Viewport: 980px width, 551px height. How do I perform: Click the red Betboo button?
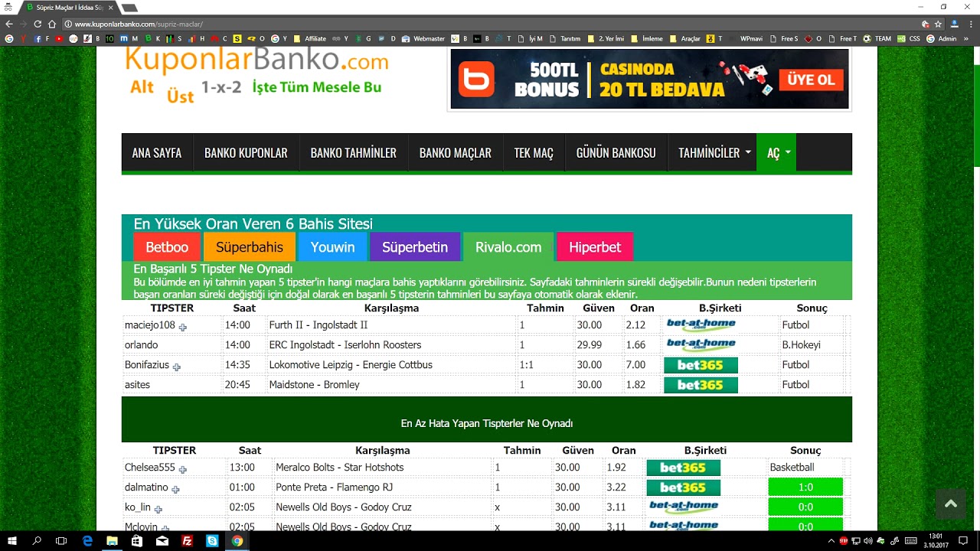pos(167,247)
